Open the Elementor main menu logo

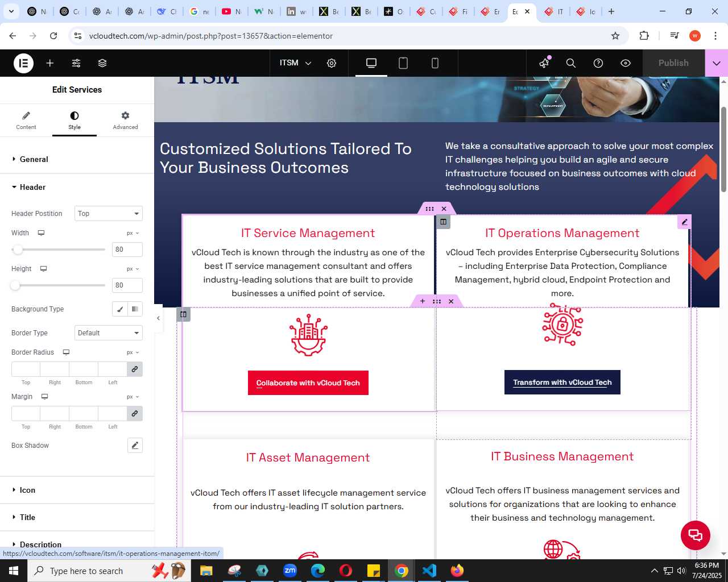[23, 63]
